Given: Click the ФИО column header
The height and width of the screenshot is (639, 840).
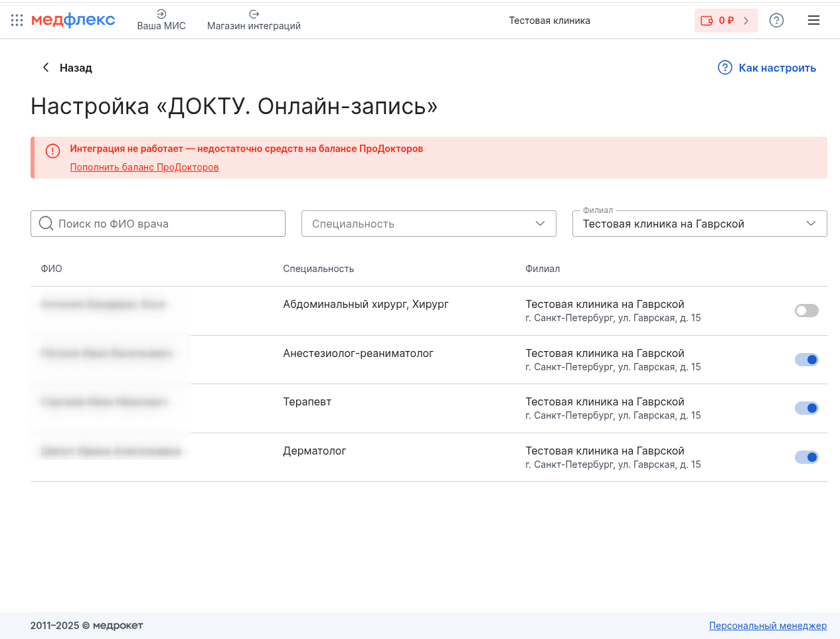Looking at the screenshot, I should point(52,269).
